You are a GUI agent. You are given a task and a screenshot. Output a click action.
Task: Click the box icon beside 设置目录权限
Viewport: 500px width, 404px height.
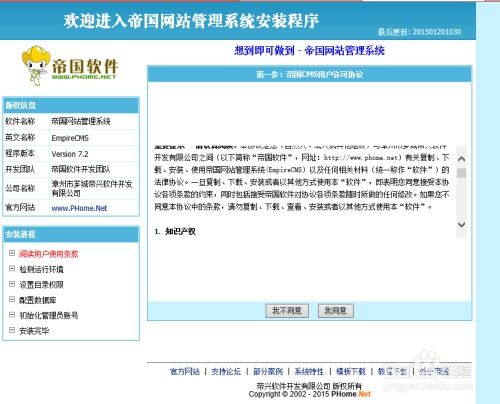[12, 284]
